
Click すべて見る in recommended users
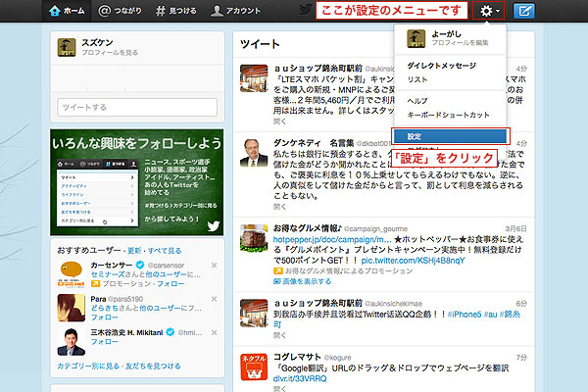pos(165,251)
